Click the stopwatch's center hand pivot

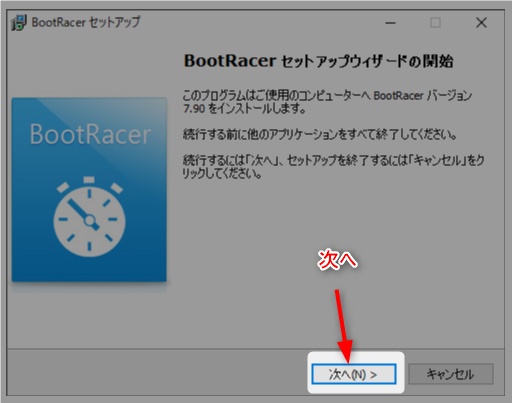click(89, 220)
